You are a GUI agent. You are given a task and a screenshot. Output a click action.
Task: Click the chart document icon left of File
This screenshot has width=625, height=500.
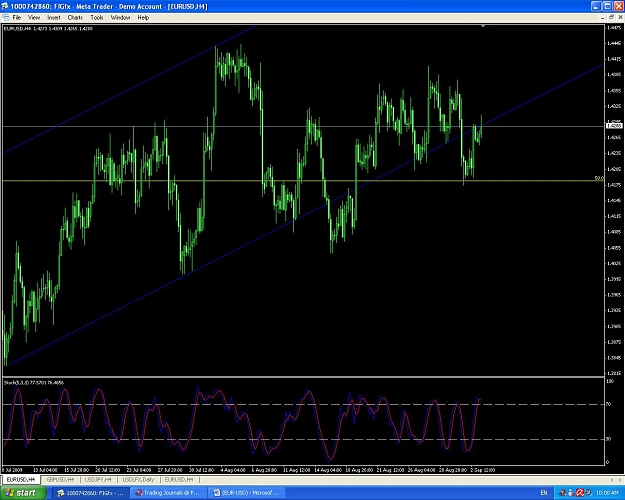(6, 18)
